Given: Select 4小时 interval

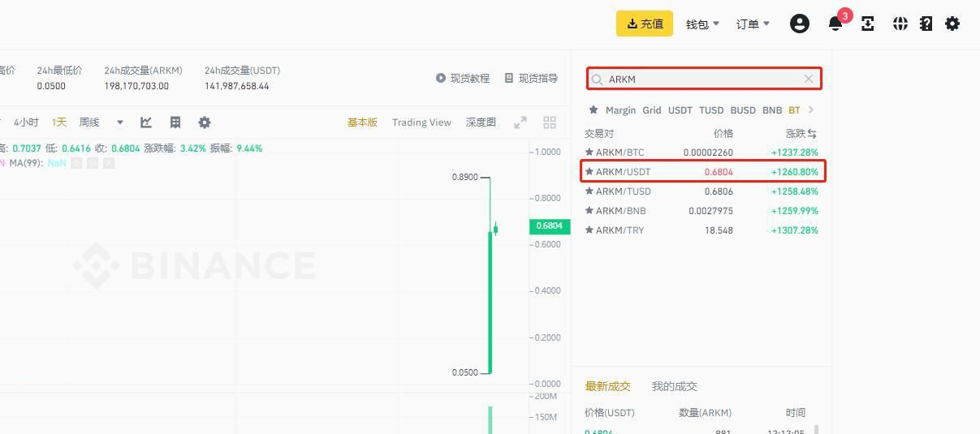Looking at the screenshot, I should tap(26, 122).
